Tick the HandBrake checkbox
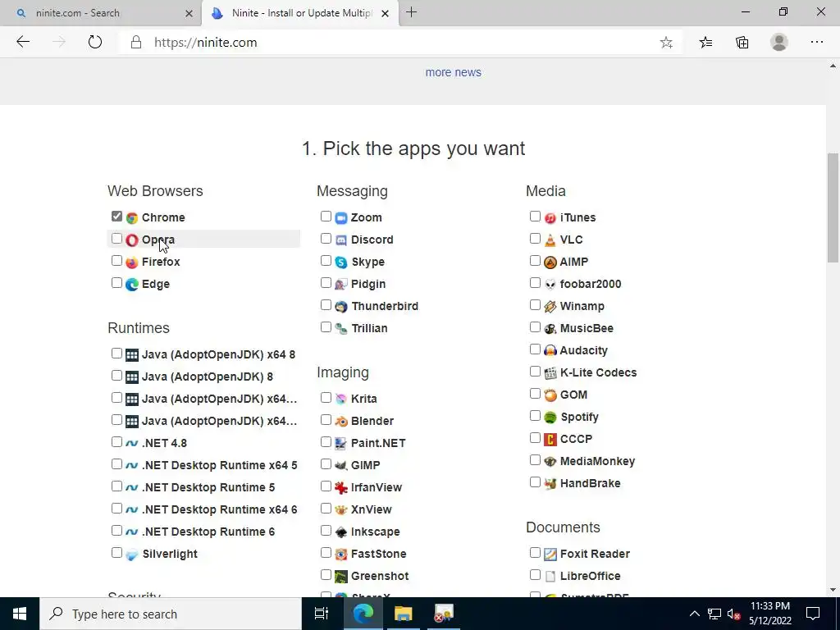 [535, 482]
